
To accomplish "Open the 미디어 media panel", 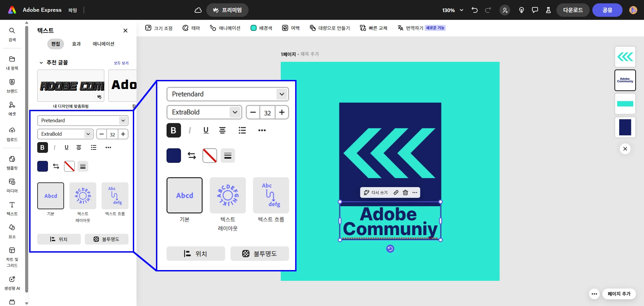I will [x=12, y=185].
